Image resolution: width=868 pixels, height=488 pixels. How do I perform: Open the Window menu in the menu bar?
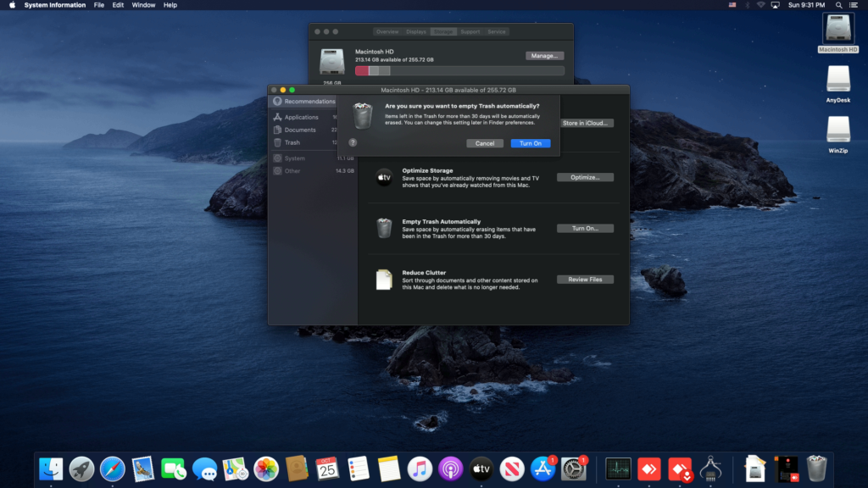tap(143, 4)
